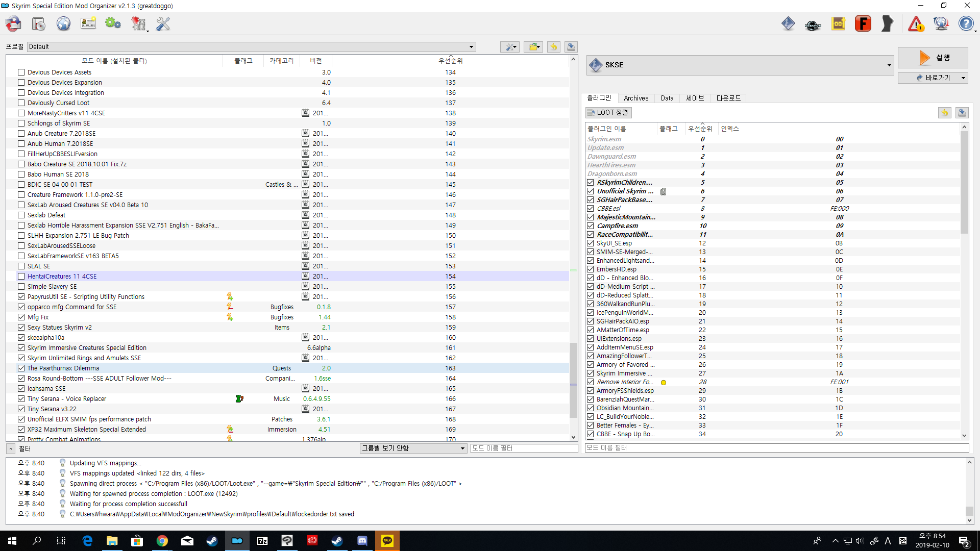Disable The Paarthurnax Dilemma mod
The height and width of the screenshot is (551, 980).
(x=21, y=368)
